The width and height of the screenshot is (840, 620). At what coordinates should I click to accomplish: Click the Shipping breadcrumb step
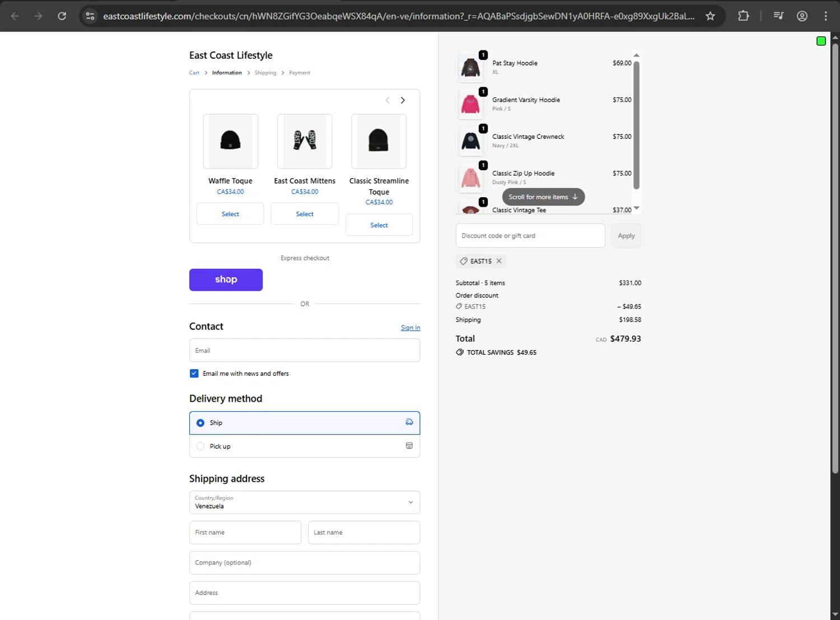point(265,73)
